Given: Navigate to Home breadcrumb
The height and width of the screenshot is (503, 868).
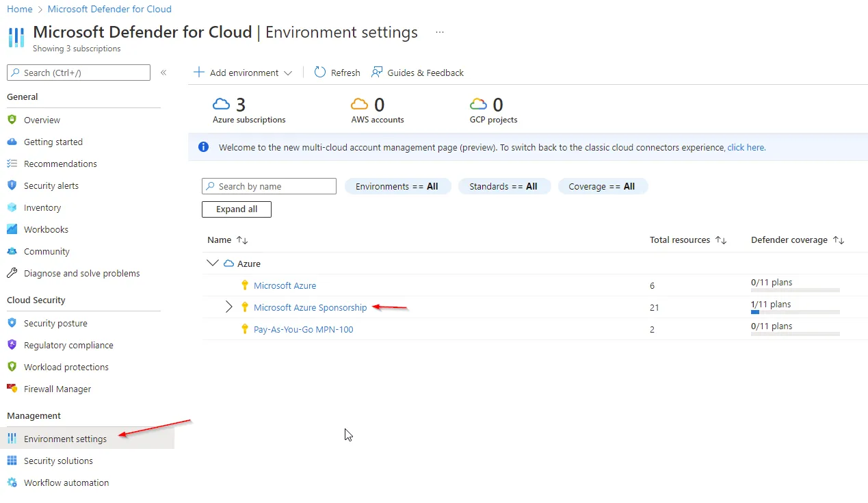Looking at the screenshot, I should tap(20, 9).
